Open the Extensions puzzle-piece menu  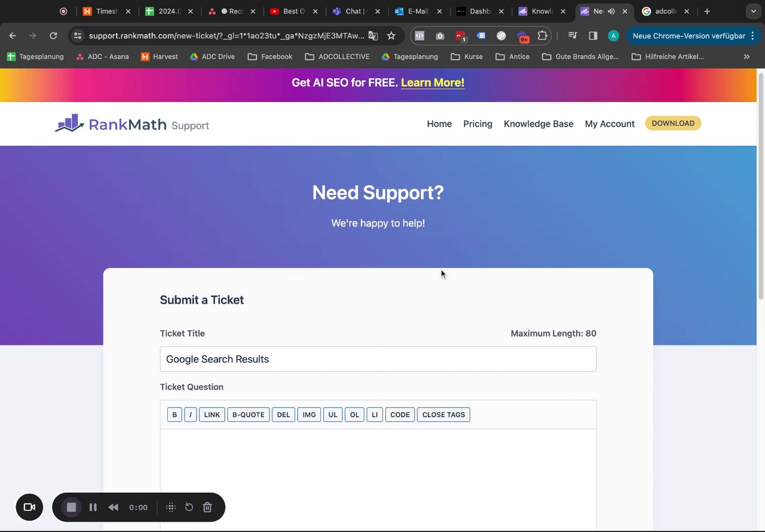pos(542,36)
